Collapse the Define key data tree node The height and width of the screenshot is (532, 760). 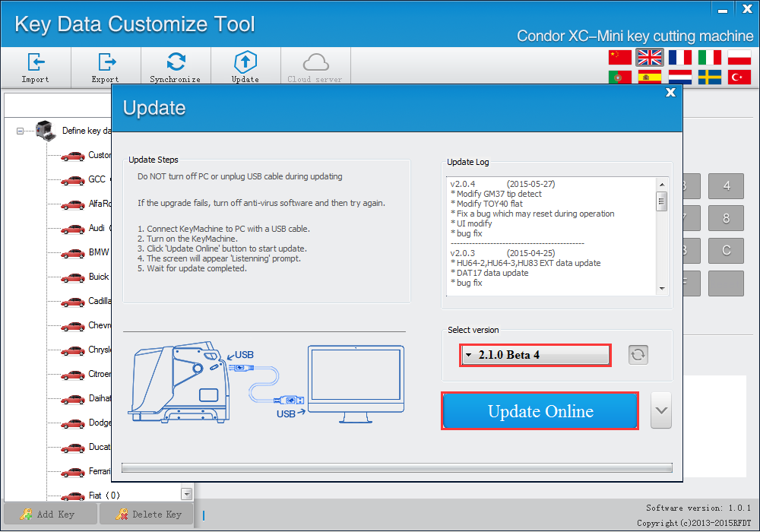(20, 131)
